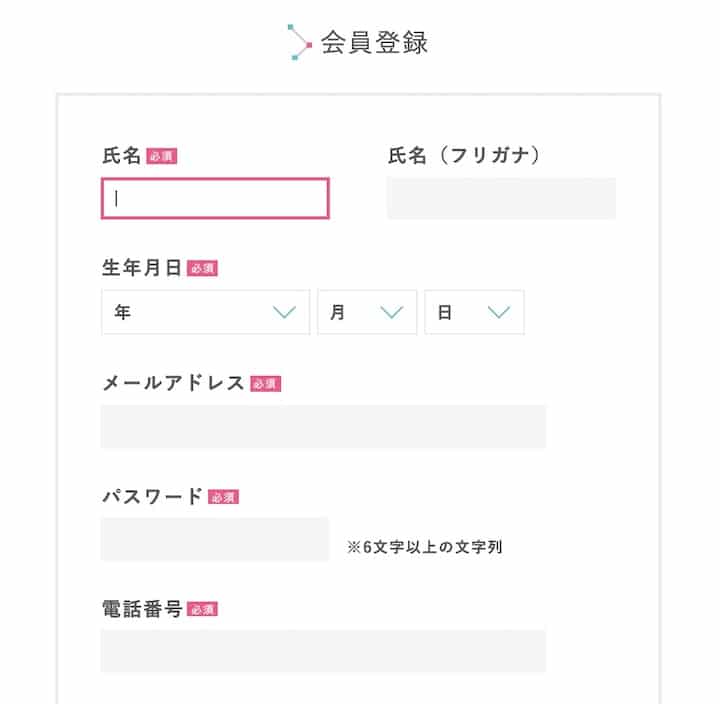Click the 氏名（フリガナ） field label

pos(464,155)
